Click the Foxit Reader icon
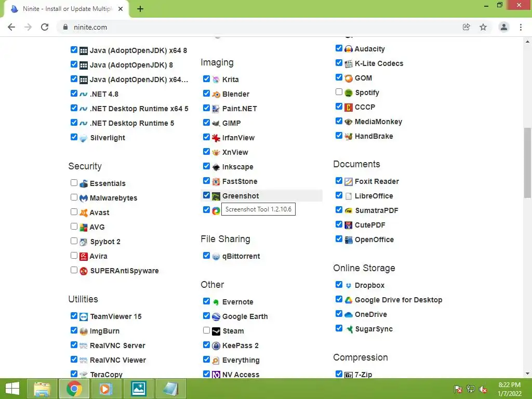Viewport: 532px width, 399px height. pos(349,181)
